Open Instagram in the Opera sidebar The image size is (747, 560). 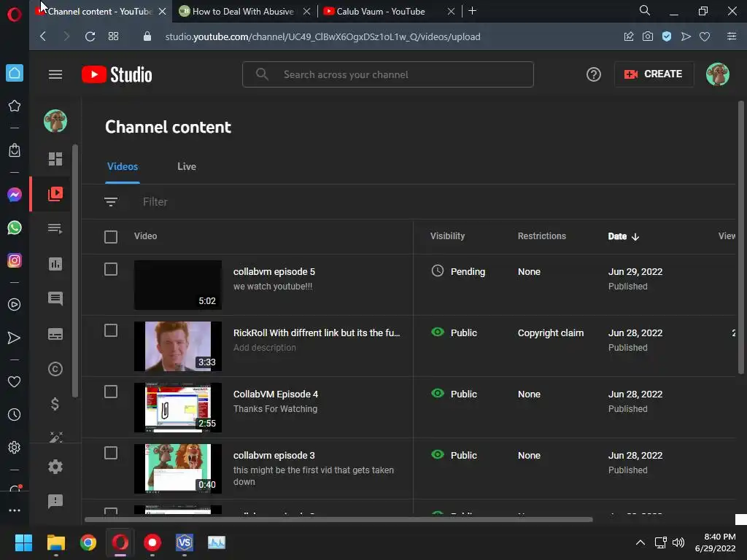[15, 260]
